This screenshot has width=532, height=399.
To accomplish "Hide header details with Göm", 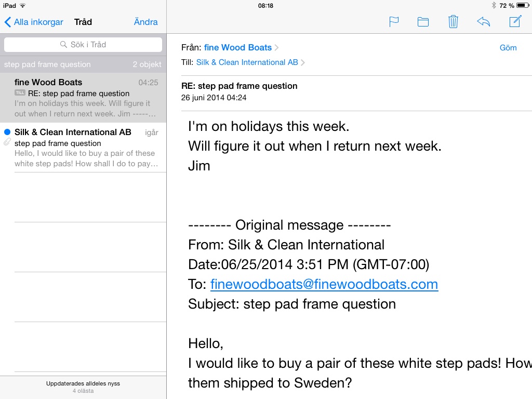I will point(508,48).
